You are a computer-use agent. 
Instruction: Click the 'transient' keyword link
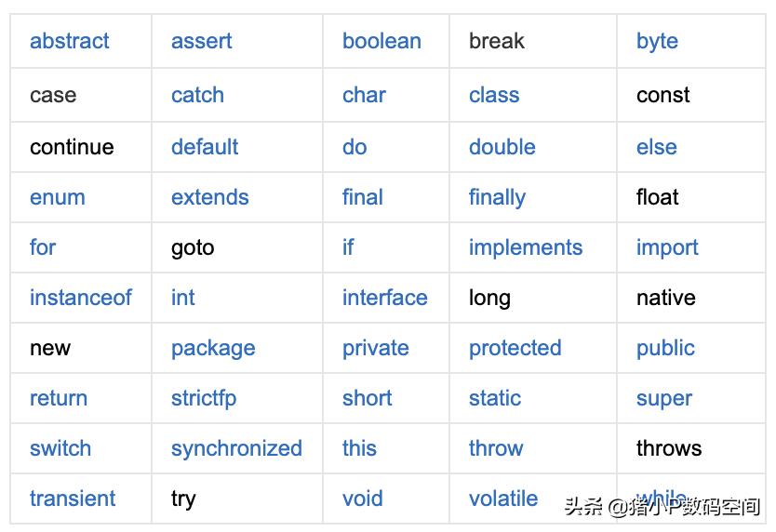click(73, 499)
